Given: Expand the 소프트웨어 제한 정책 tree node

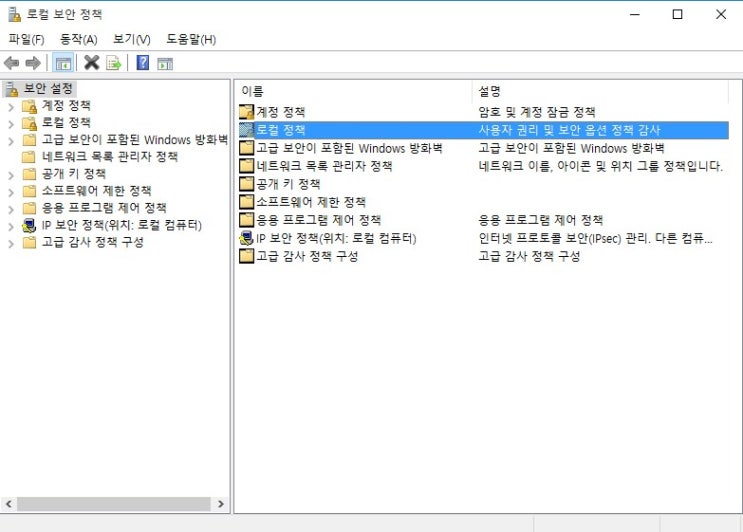Looking at the screenshot, I should pos(11,193).
